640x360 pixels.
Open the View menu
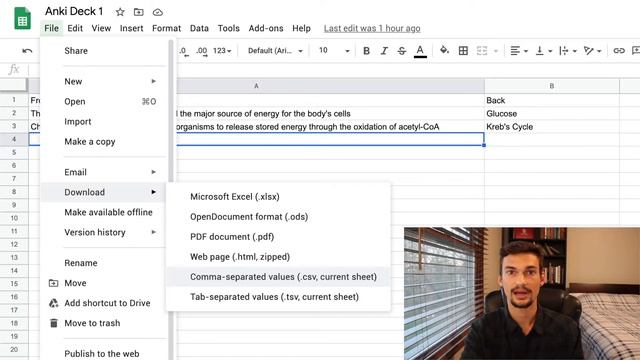(101, 28)
